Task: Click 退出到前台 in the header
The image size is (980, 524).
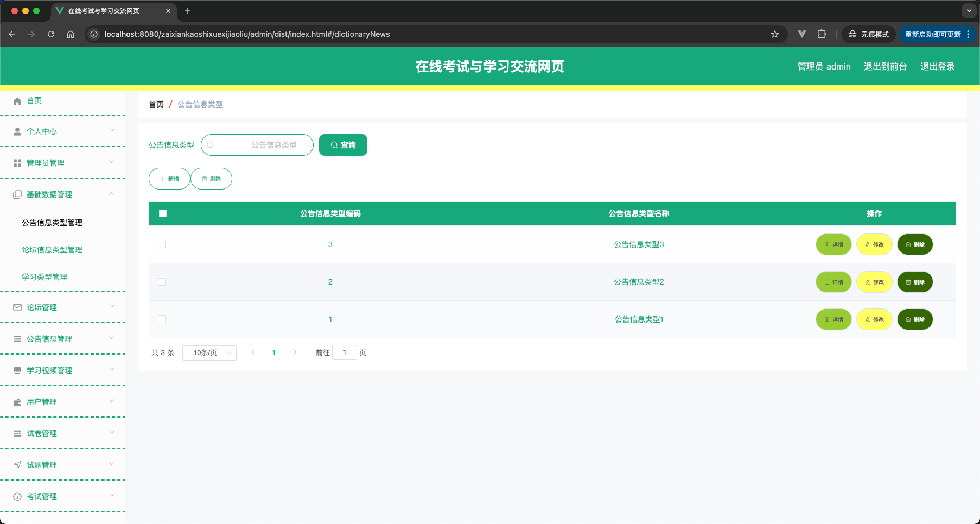Action: pos(885,66)
